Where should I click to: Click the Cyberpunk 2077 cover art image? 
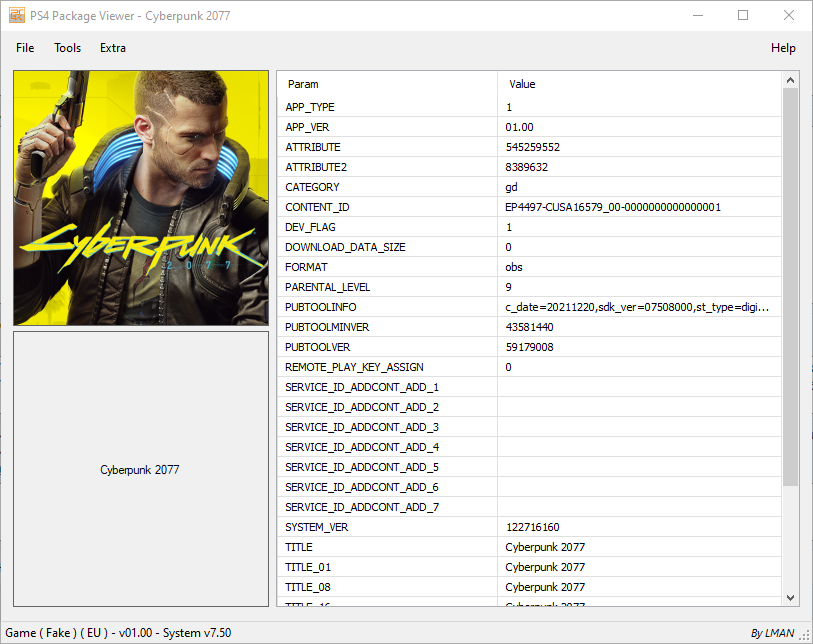coord(141,198)
